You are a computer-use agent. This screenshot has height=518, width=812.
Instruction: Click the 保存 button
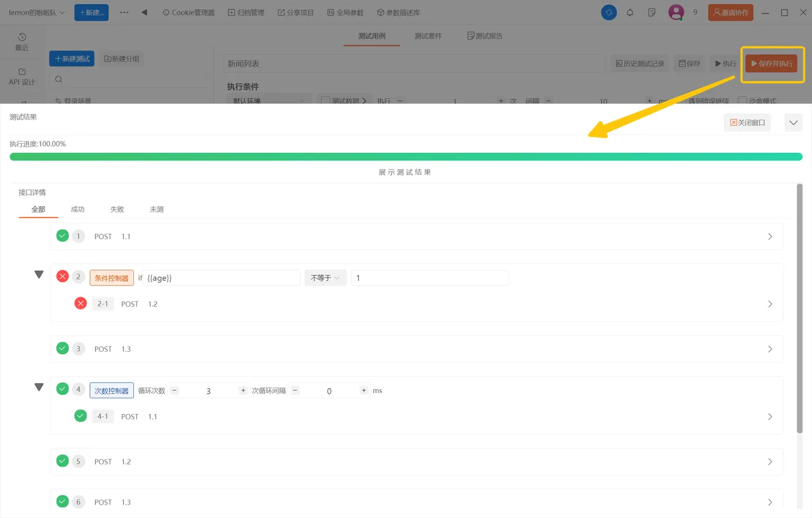pyautogui.click(x=689, y=63)
